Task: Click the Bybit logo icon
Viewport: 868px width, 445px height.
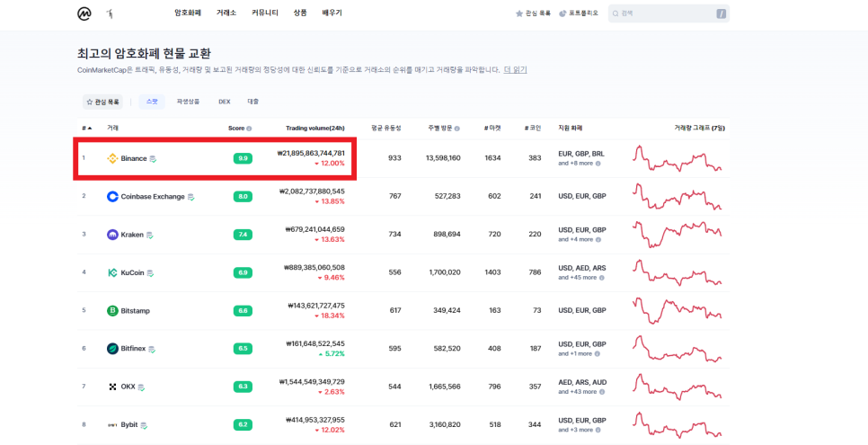Action: click(x=112, y=425)
